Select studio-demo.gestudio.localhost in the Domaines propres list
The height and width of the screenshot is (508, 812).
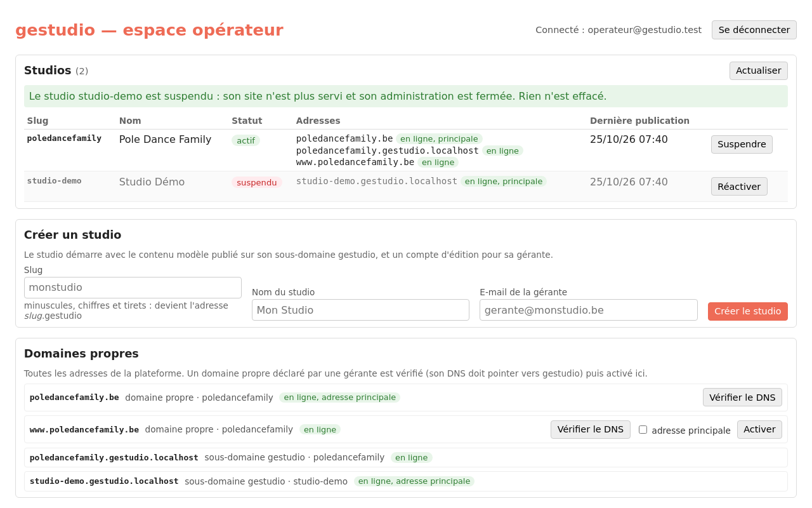[104, 481]
